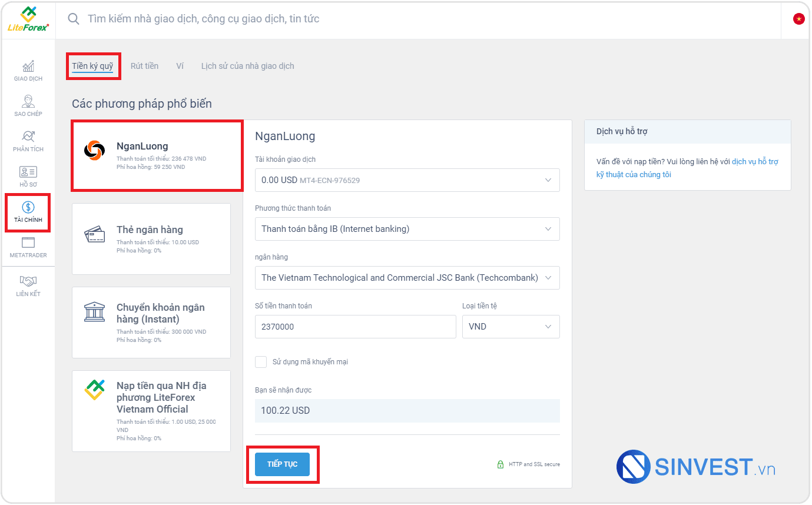This screenshot has width=812, height=505.
Task: Click the HTTP and SSL secure lock icon
Action: 501,464
